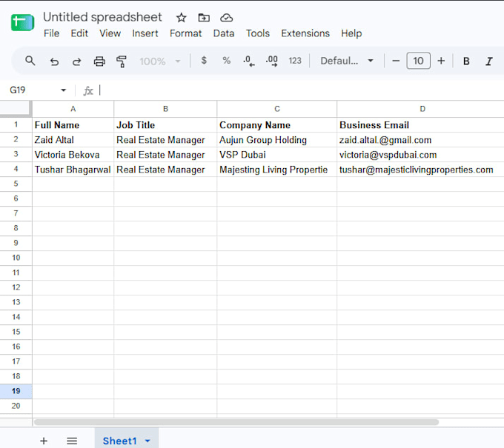This screenshot has width=504, height=448.
Task: Star the Untitled spreadsheet
Action: tap(182, 18)
